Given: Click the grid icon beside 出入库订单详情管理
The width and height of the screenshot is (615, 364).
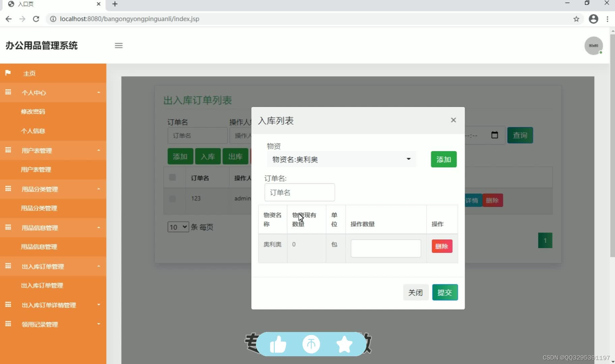Looking at the screenshot, I should point(8,305).
